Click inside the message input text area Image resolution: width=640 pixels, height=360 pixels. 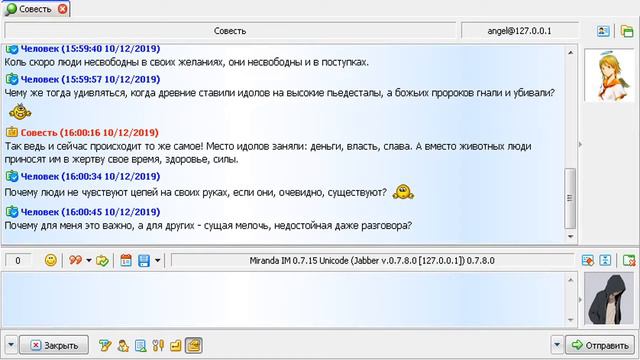coord(283,300)
